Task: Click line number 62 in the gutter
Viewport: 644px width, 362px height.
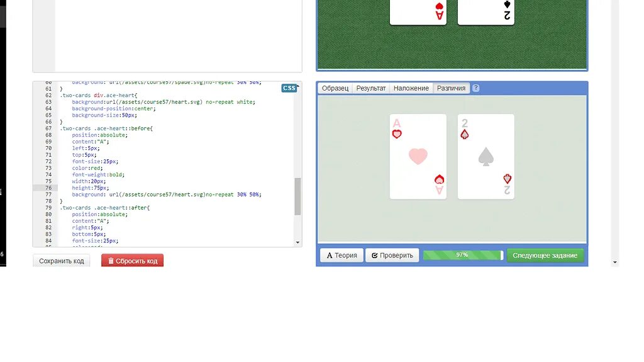Action: tap(48, 95)
